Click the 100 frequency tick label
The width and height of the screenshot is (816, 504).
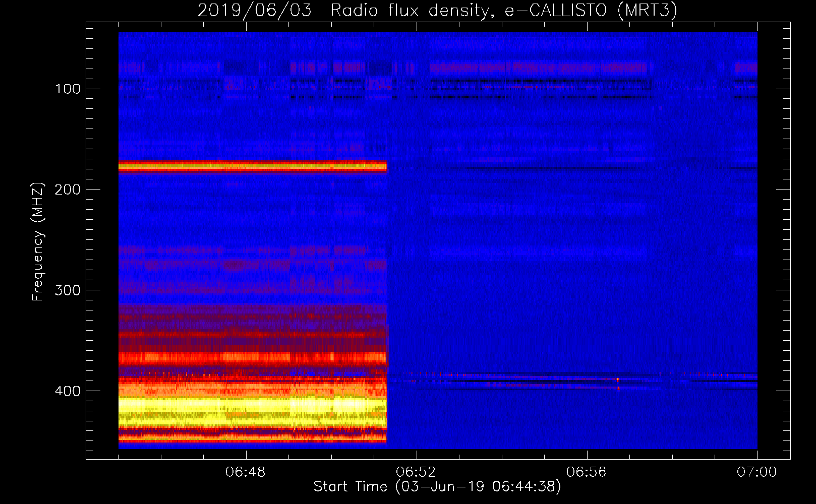pyautogui.click(x=68, y=89)
